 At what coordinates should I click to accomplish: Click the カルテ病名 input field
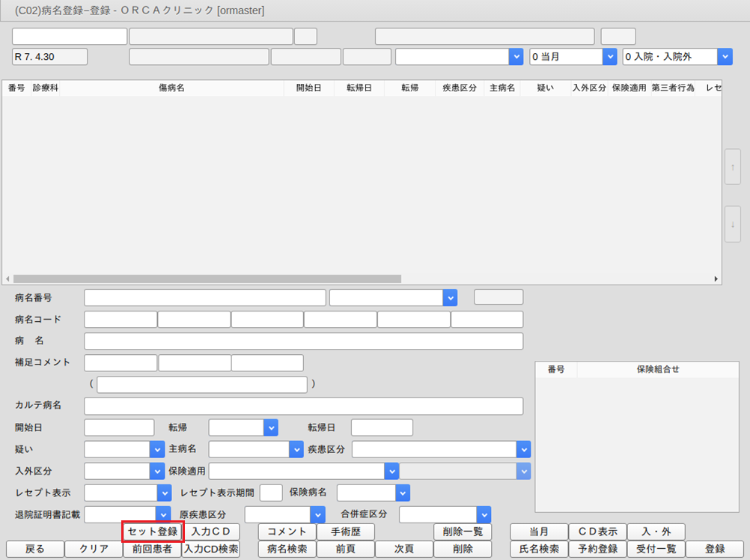[x=303, y=406]
